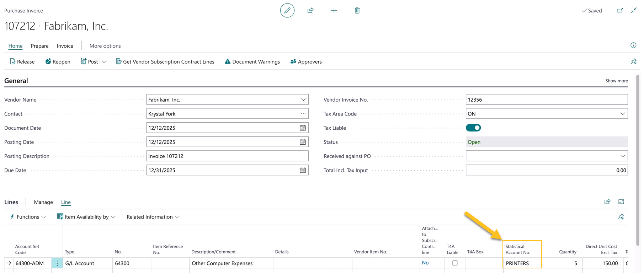Open invoice in new window icon

[x=620, y=11]
